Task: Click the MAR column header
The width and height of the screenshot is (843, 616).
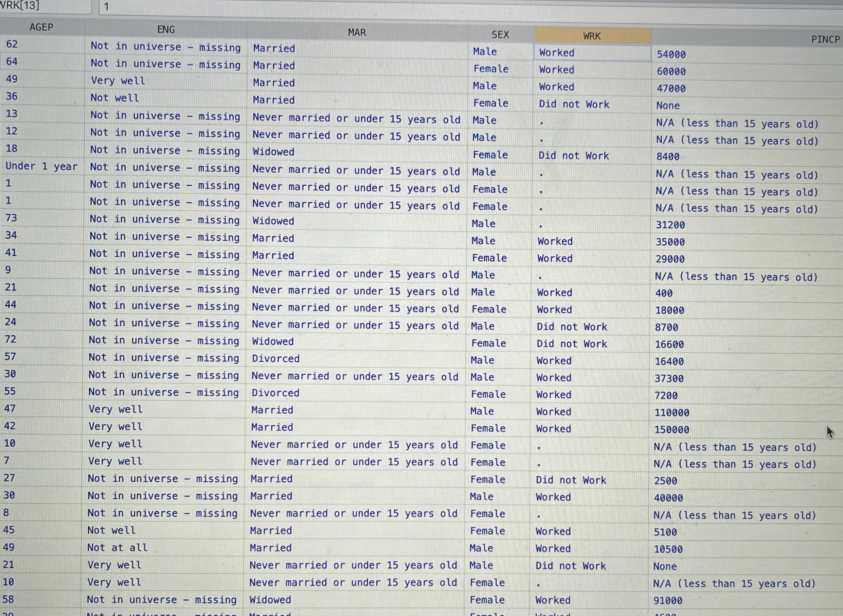Action: tap(357, 32)
